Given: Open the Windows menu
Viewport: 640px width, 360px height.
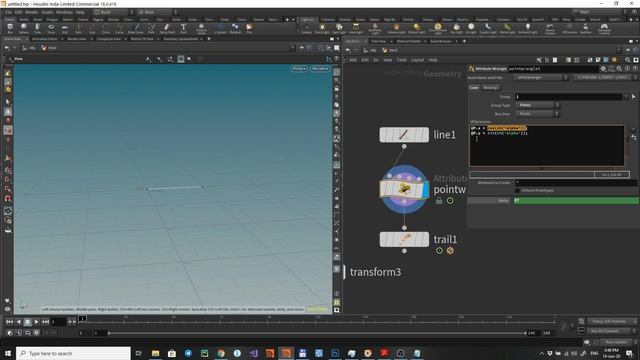Looking at the screenshot, I should (x=64, y=12).
